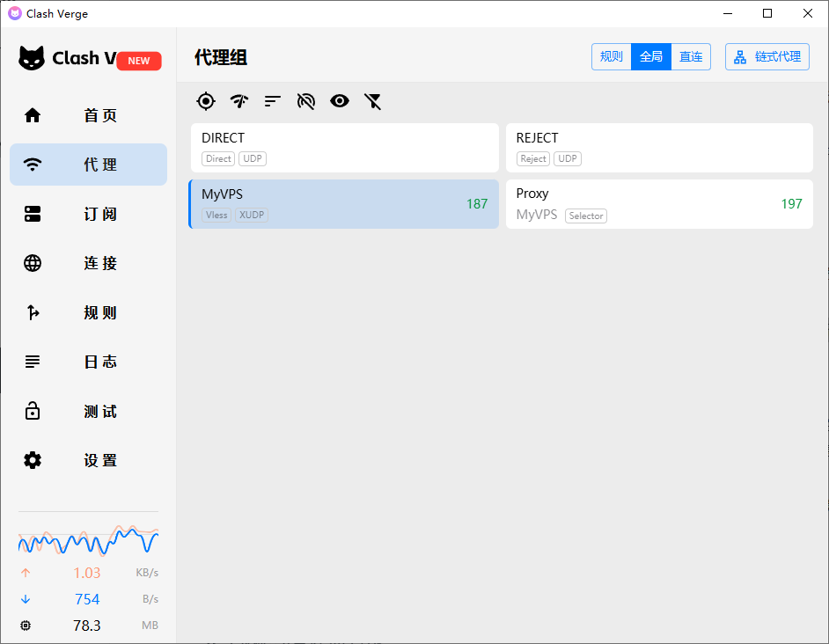Open the home icon in sidebar
The image size is (829, 644).
coord(33,115)
